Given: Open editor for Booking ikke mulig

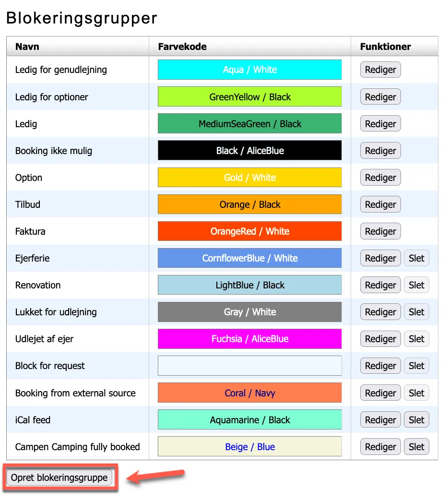Looking at the screenshot, I should coord(380,151).
